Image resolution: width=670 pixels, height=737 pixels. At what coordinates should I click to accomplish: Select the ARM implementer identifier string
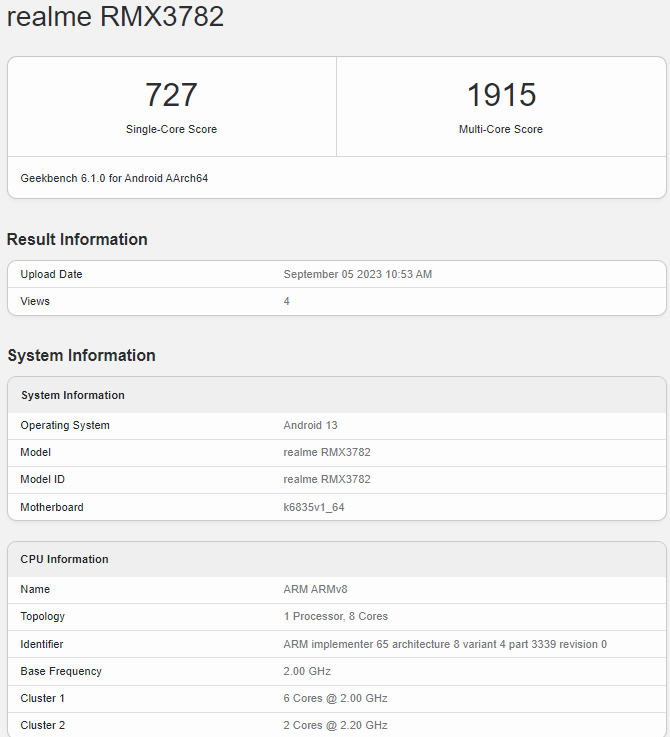[x=445, y=644]
